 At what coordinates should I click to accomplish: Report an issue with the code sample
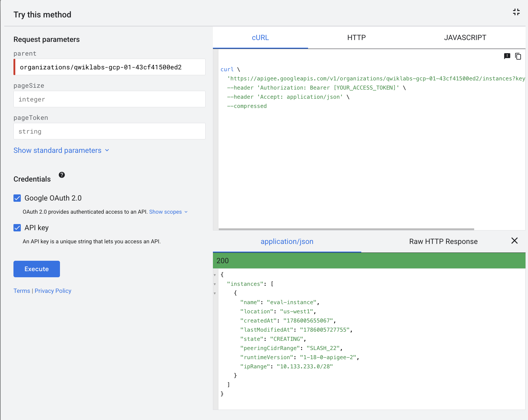pos(507,56)
